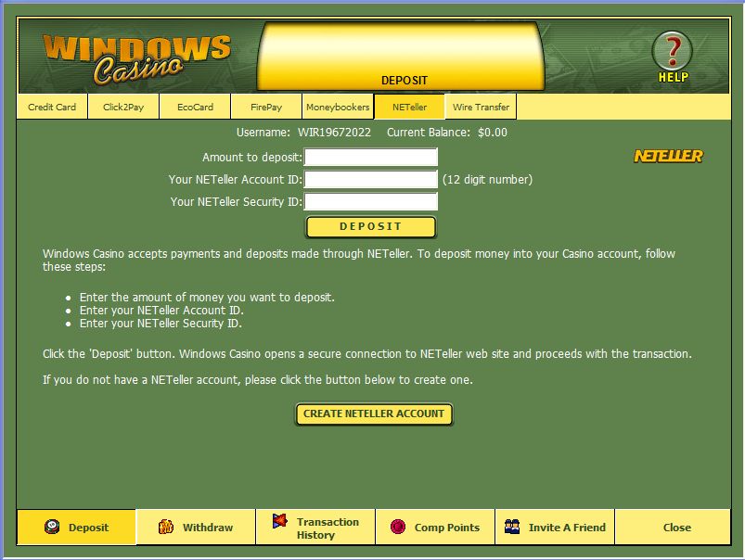Click the flag icon beside Transaction History
745x560 pixels.
[280, 521]
